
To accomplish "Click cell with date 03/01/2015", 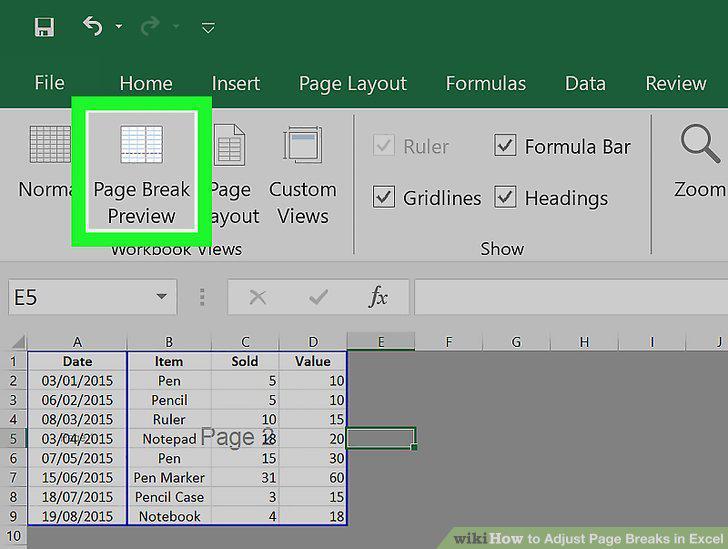I will tap(77, 380).
